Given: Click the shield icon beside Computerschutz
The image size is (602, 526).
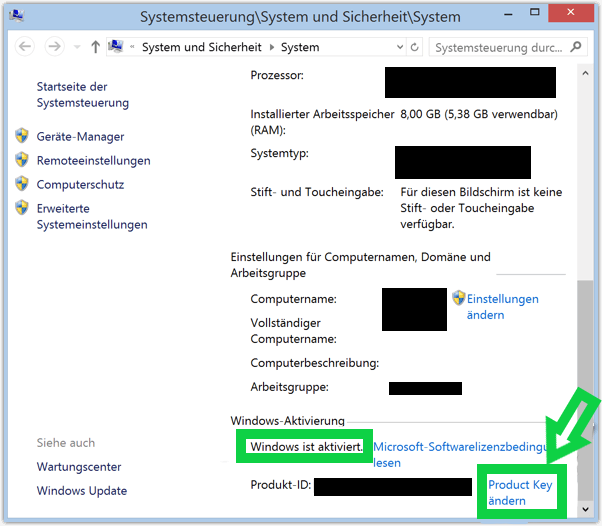Looking at the screenshot, I should point(22,184).
